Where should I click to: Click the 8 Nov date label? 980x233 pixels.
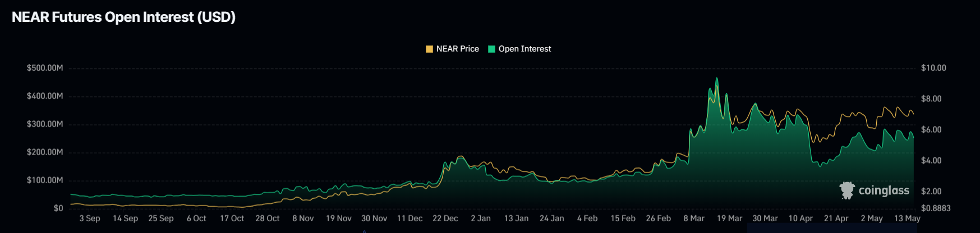(303, 218)
